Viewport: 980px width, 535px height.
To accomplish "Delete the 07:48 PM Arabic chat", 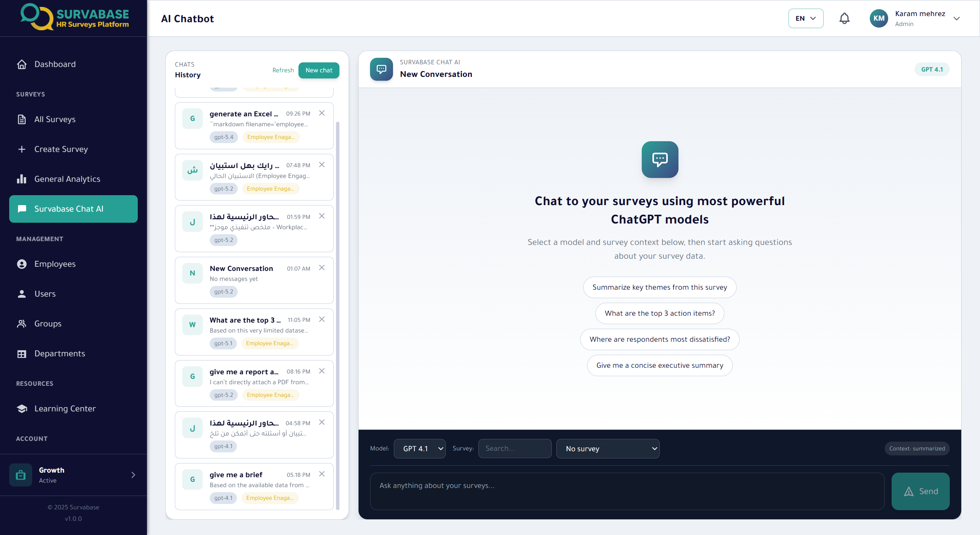I will click(x=322, y=165).
